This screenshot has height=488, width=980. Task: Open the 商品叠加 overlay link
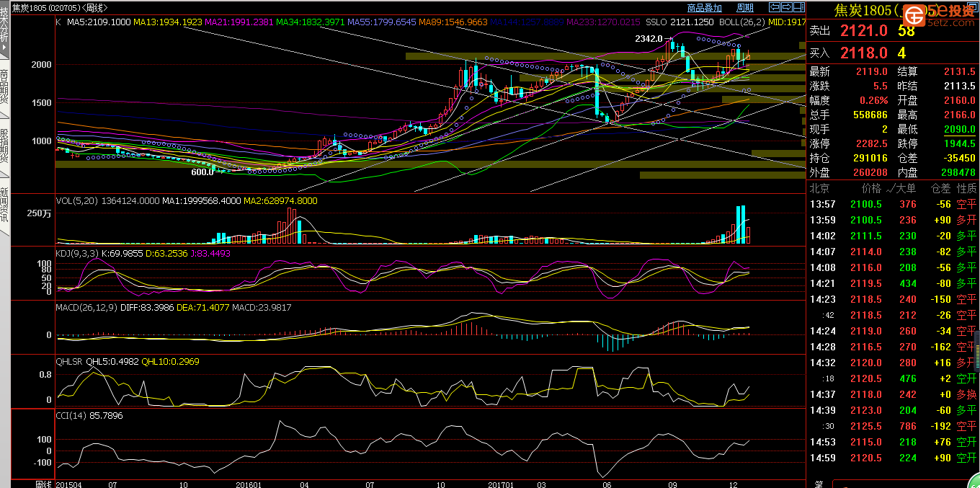pyautogui.click(x=705, y=8)
